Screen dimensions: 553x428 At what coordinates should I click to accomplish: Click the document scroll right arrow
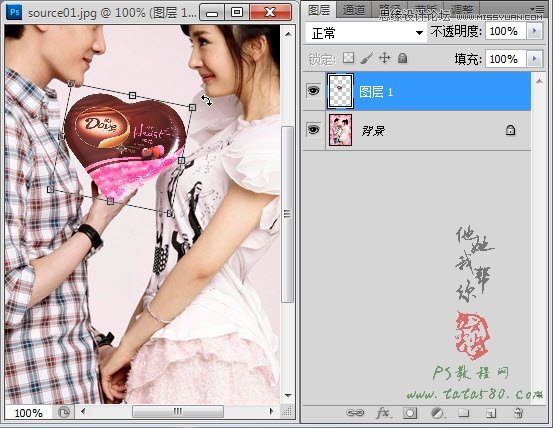pos(271,411)
